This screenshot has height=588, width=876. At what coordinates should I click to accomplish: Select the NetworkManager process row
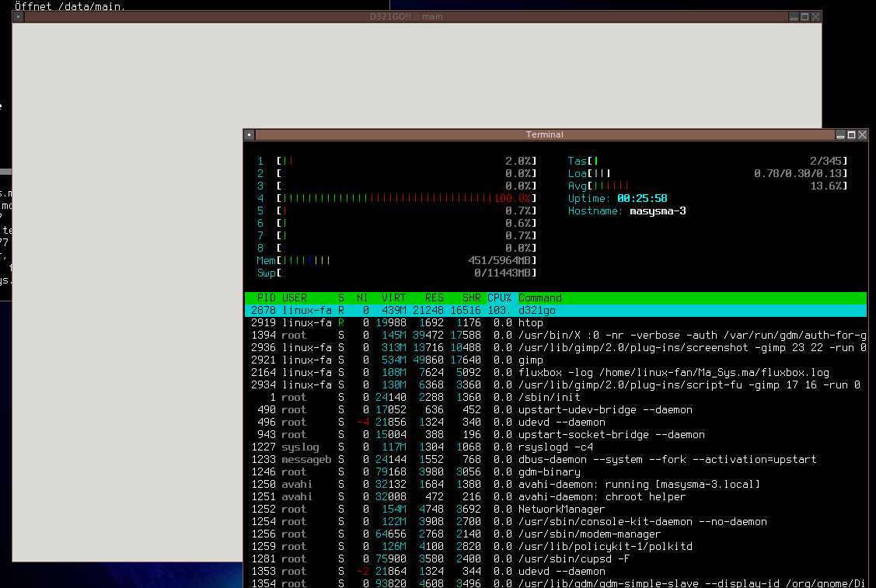tap(560, 510)
